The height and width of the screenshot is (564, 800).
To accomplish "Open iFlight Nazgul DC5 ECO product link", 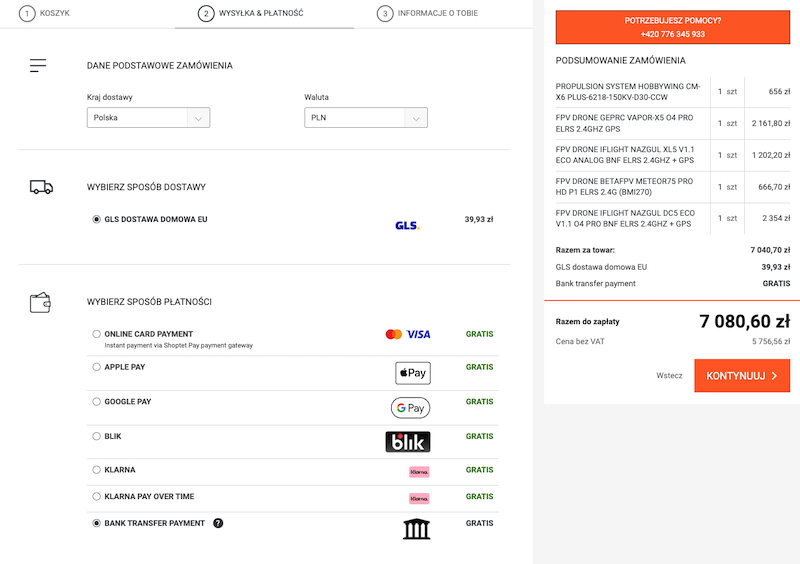I will pos(625,218).
